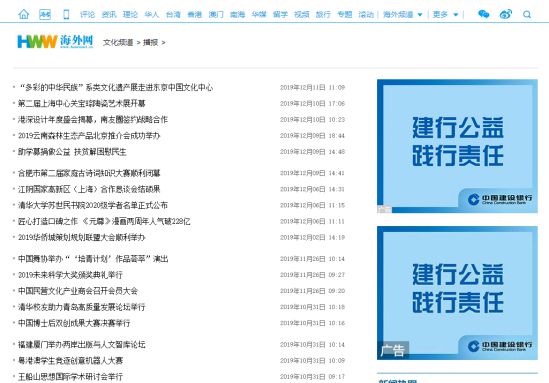Click the 播报 breadcrumb link
The height and width of the screenshot is (383, 549).
(151, 42)
